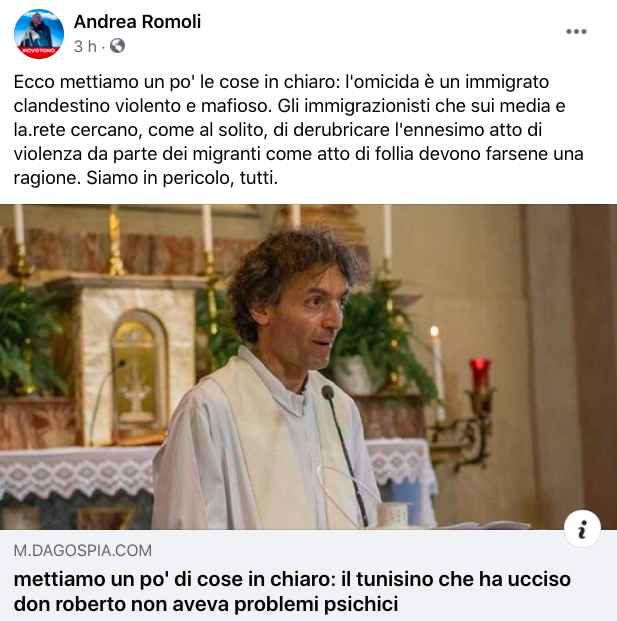Viewport: 617px width, 621px height.
Task: Click headline line "don roberto non aveva problemi psichici"
Action: (x=206, y=604)
